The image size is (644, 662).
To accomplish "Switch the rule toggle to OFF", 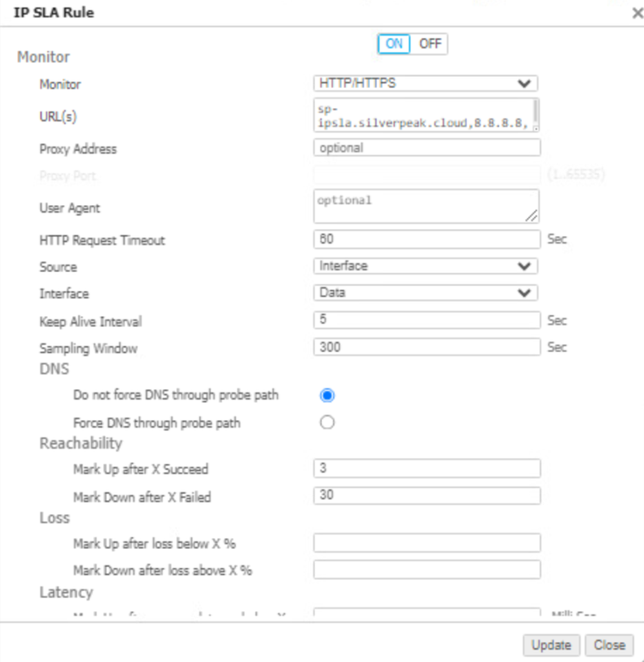I will pos(430,44).
